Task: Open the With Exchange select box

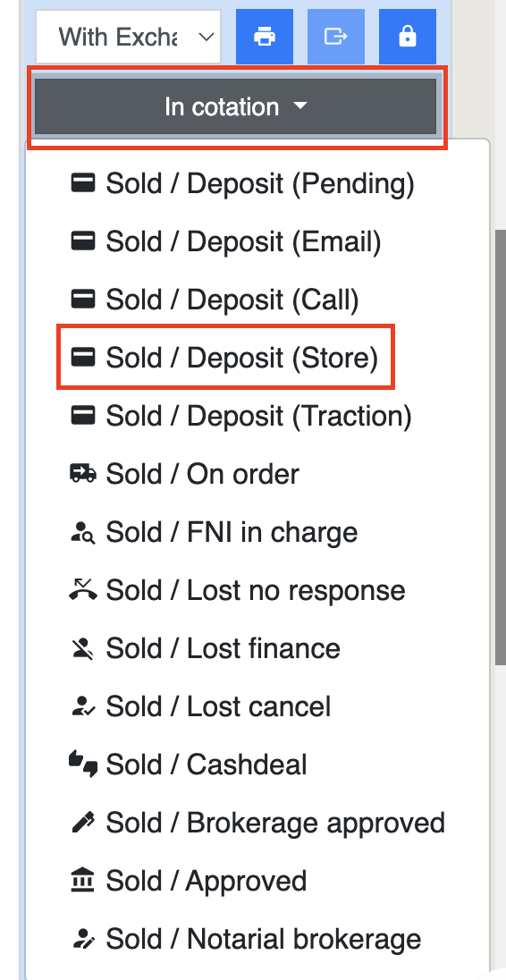Action: click(x=128, y=37)
